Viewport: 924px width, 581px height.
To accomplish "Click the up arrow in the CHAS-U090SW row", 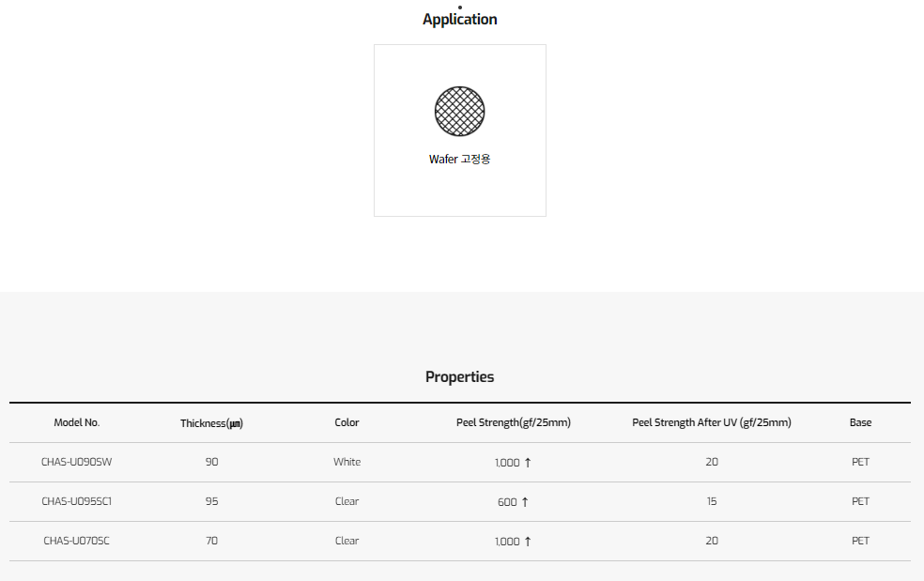I will (x=528, y=462).
